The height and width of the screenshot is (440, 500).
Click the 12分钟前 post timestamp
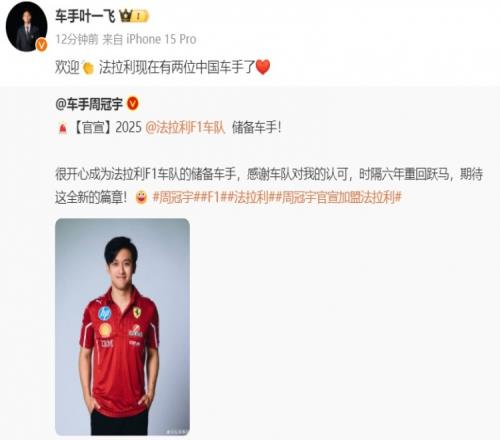coord(77,39)
